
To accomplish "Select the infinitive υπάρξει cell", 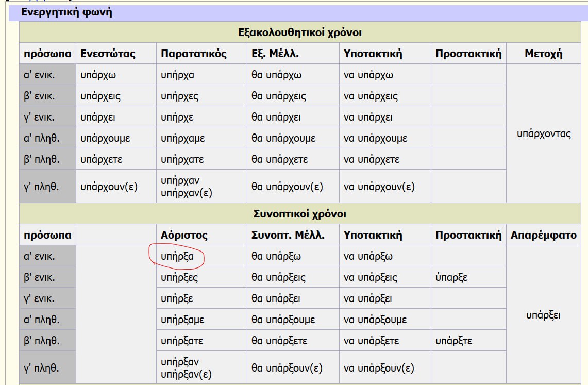I will point(543,315).
